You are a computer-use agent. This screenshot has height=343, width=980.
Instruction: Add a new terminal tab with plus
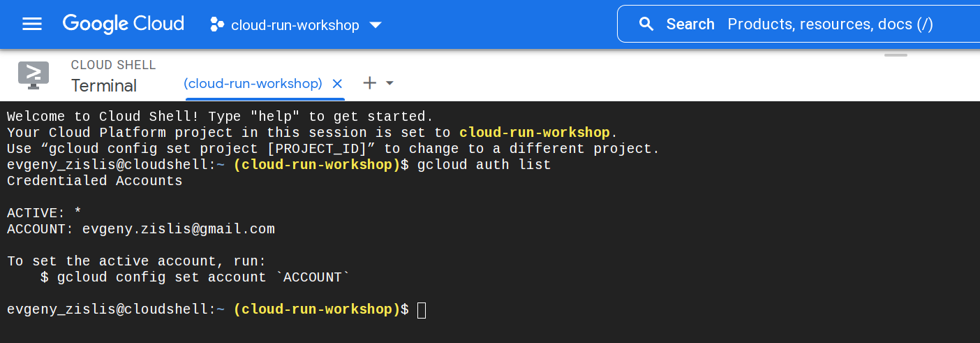(370, 83)
